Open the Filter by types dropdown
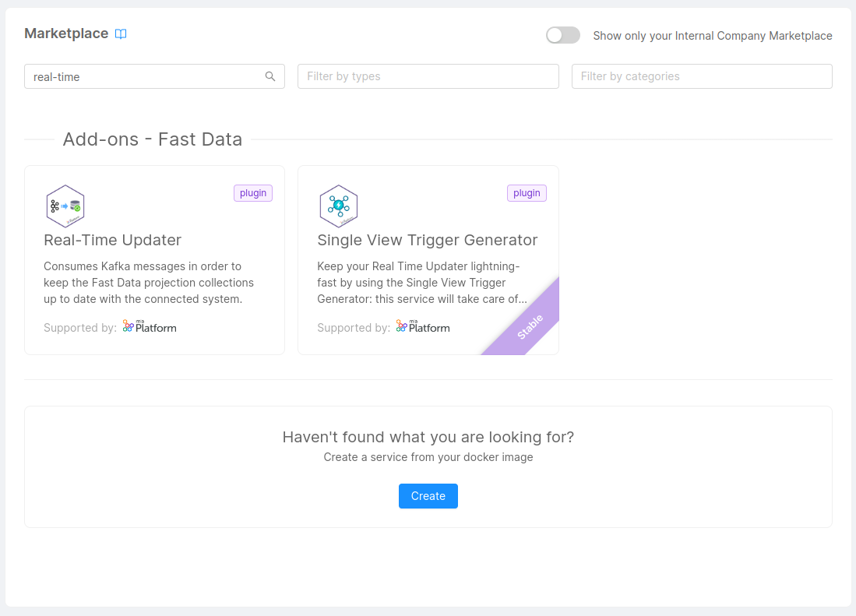Screen dimensions: 856x616 pos(428,76)
